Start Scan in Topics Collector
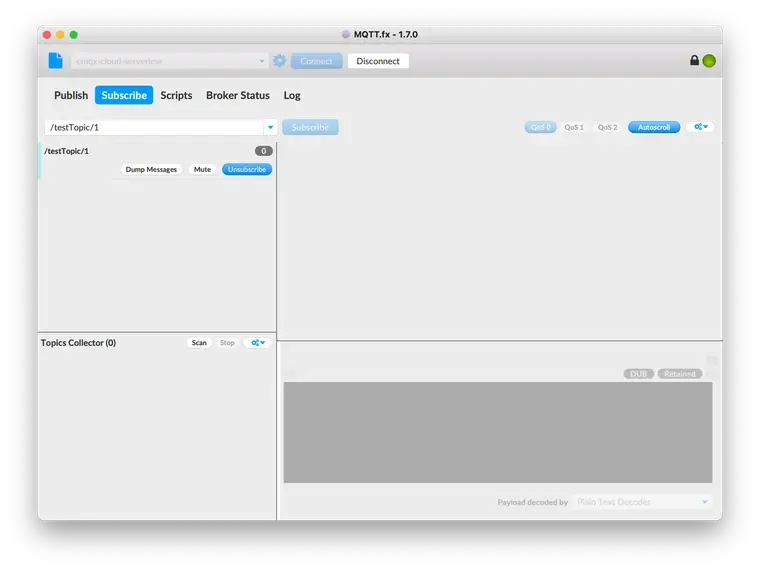 (x=199, y=343)
